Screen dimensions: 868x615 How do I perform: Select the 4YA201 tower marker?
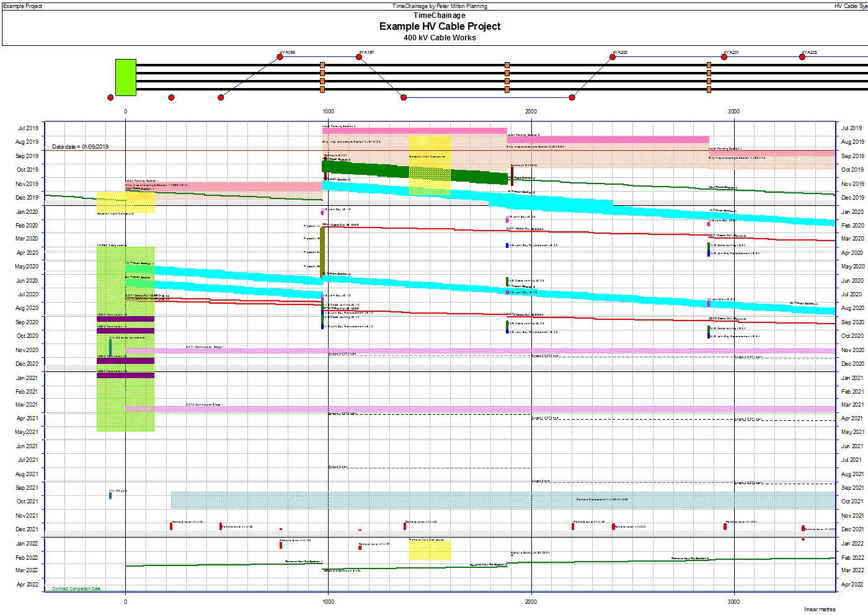coord(724,57)
